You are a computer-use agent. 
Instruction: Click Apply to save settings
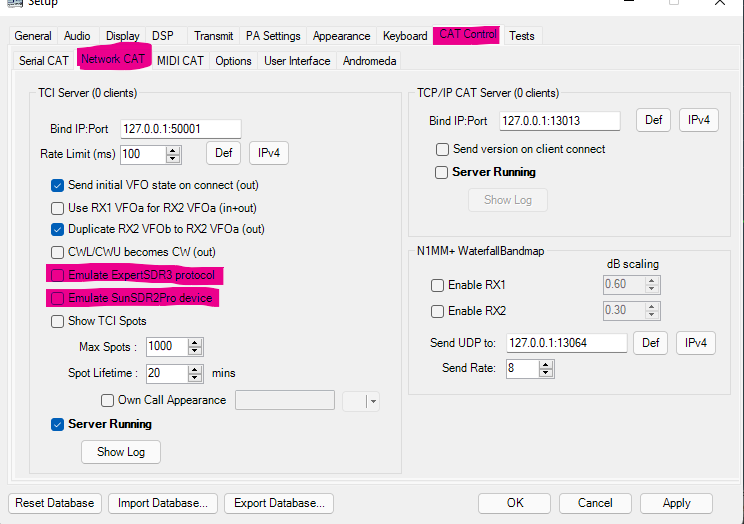[x=676, y=503]
